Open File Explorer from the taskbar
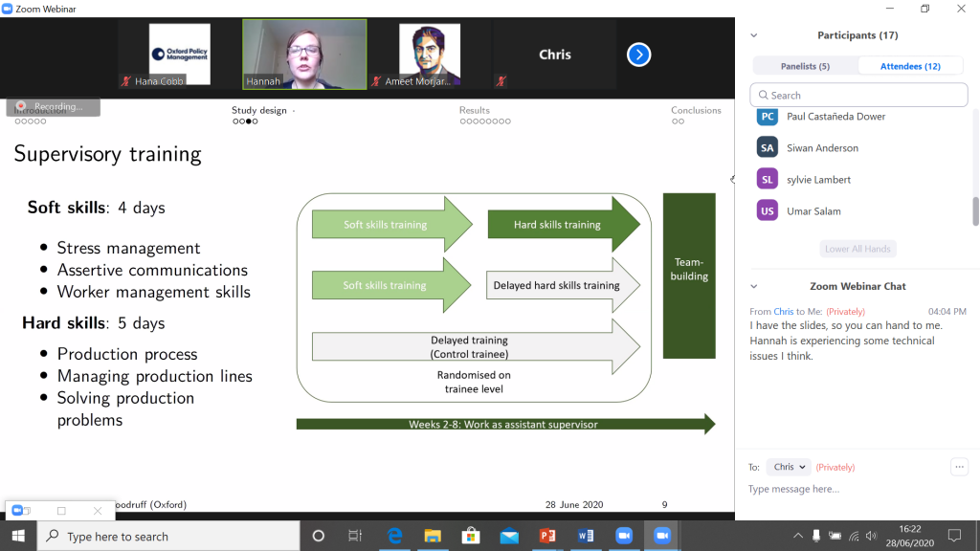This screenshot has height=551, width=980. (433, 536)
